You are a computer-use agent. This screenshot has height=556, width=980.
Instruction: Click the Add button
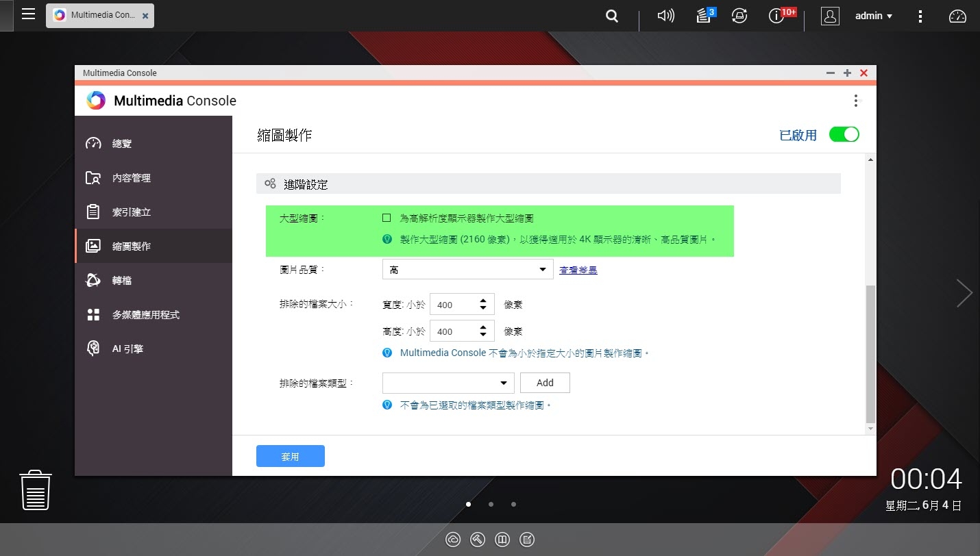[545, 383]
